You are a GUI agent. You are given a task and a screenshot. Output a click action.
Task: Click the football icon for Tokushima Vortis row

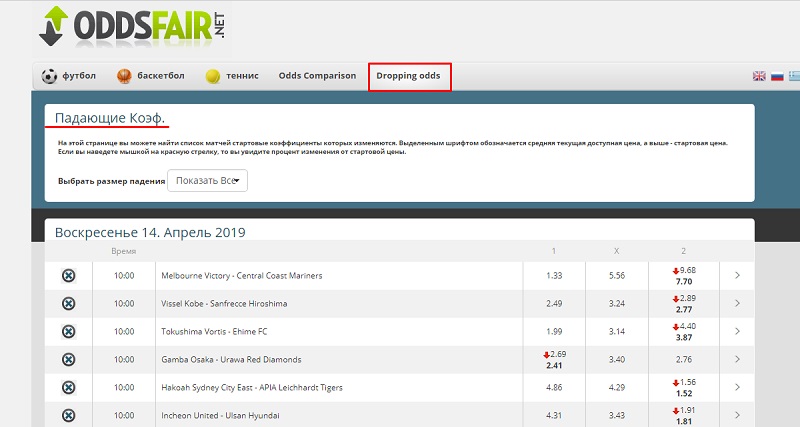click(x=68, y=332)
